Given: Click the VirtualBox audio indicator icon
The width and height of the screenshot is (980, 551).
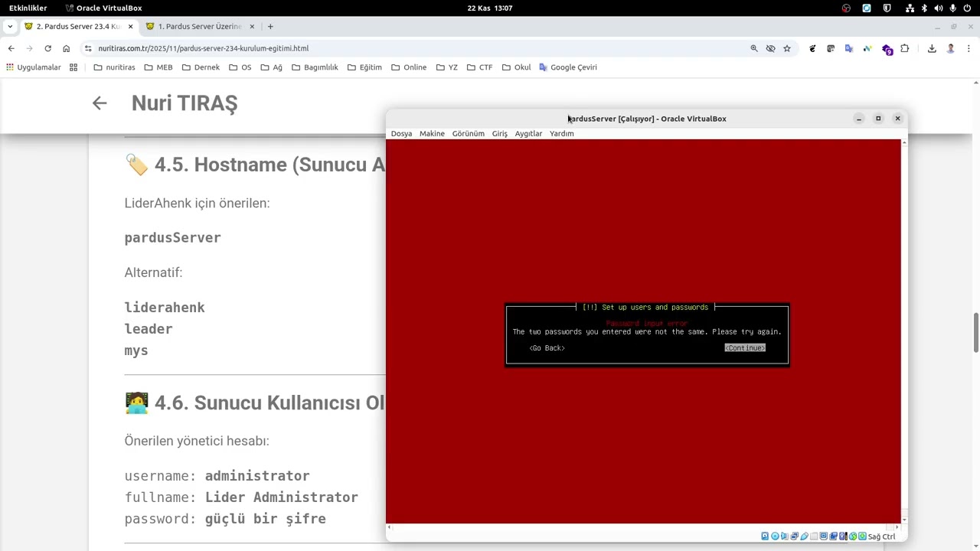Looking at the screenshot, I should 785,536.
